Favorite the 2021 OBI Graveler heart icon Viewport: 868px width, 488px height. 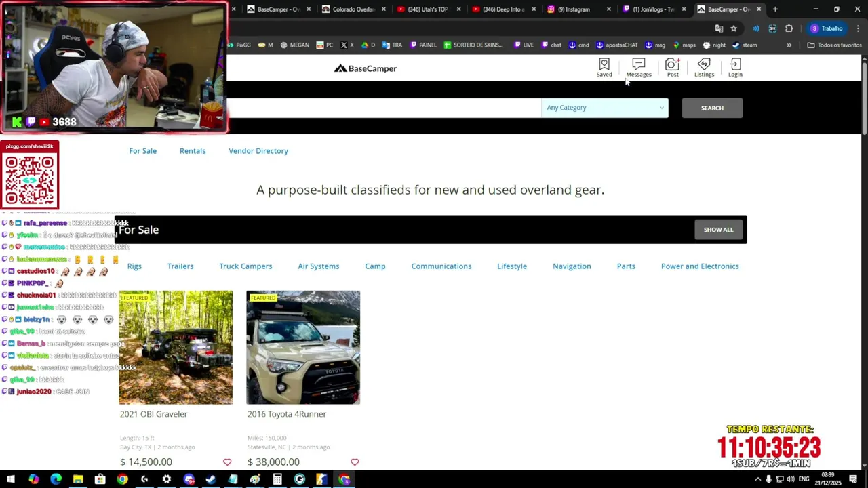(x=227, y=462)
